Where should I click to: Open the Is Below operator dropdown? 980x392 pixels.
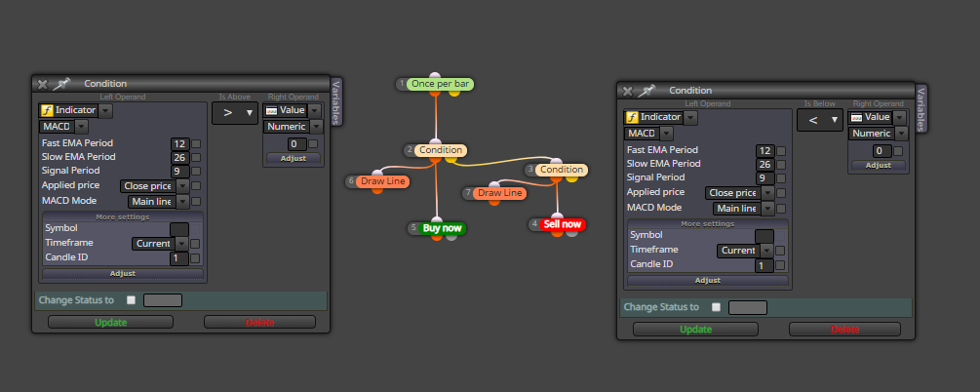pos(819,120)
